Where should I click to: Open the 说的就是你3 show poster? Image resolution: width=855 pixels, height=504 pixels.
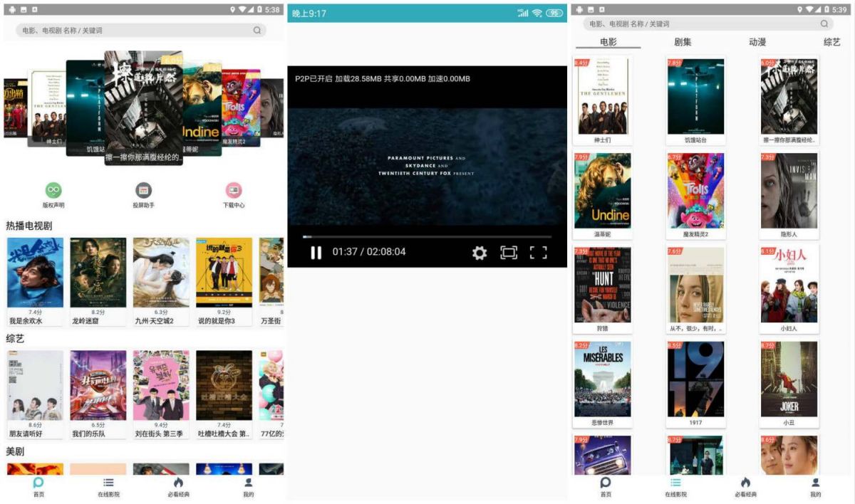(x=224, y=273)
